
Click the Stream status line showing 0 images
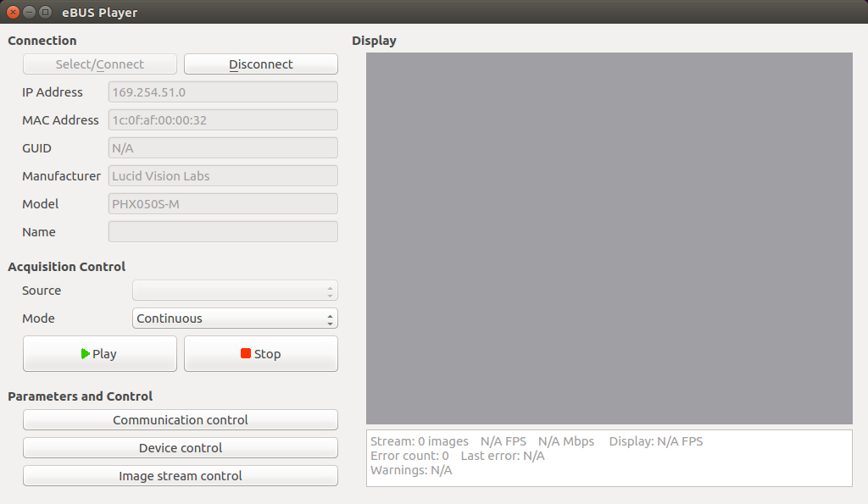[418, 440]
